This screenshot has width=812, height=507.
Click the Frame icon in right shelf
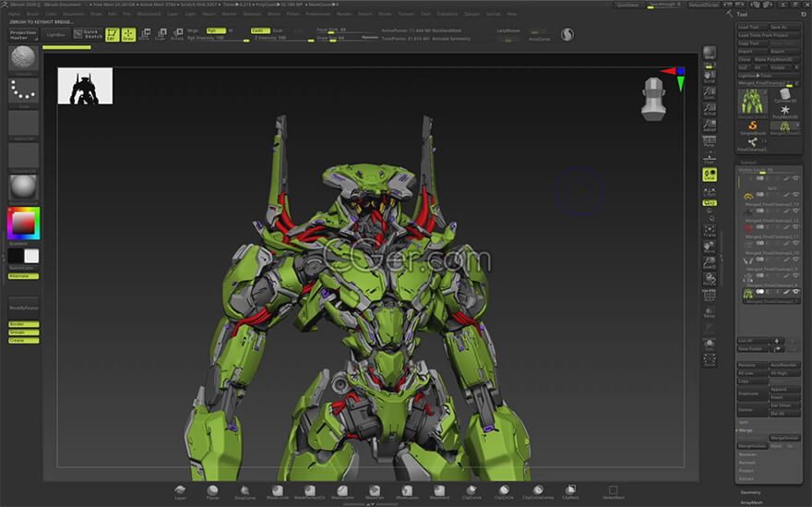[x=710, y=231]
